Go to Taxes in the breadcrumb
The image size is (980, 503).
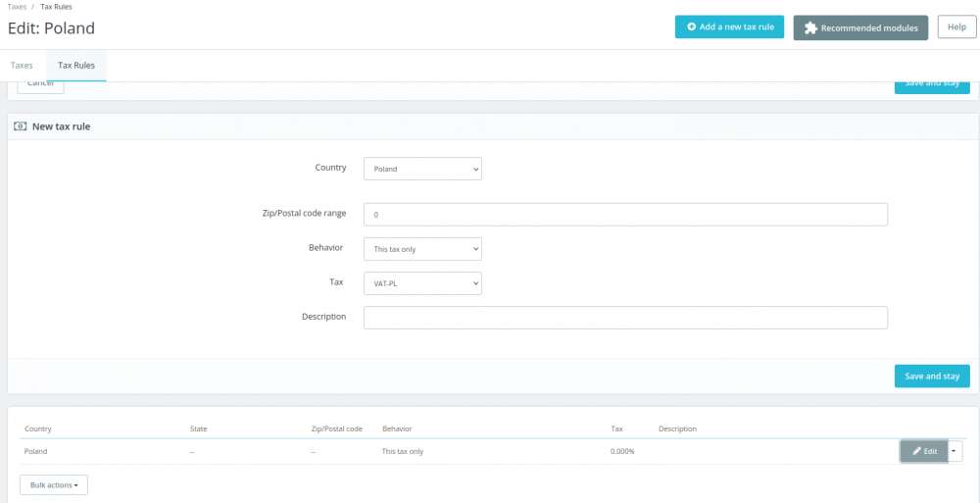[x=17, y=7]
